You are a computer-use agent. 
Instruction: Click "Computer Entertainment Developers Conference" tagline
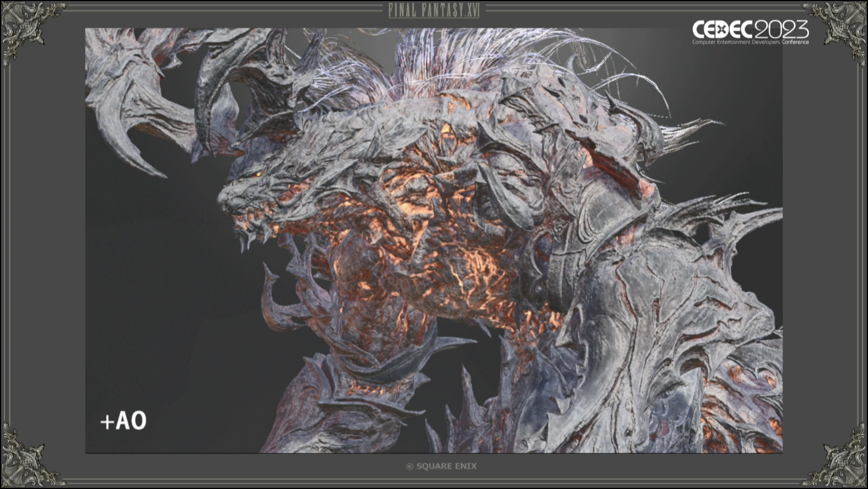(x=750, y=42)
